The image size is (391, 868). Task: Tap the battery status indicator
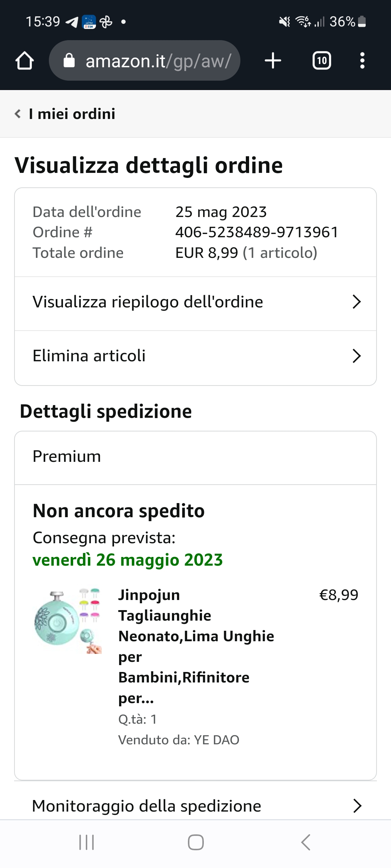(362, 22)
